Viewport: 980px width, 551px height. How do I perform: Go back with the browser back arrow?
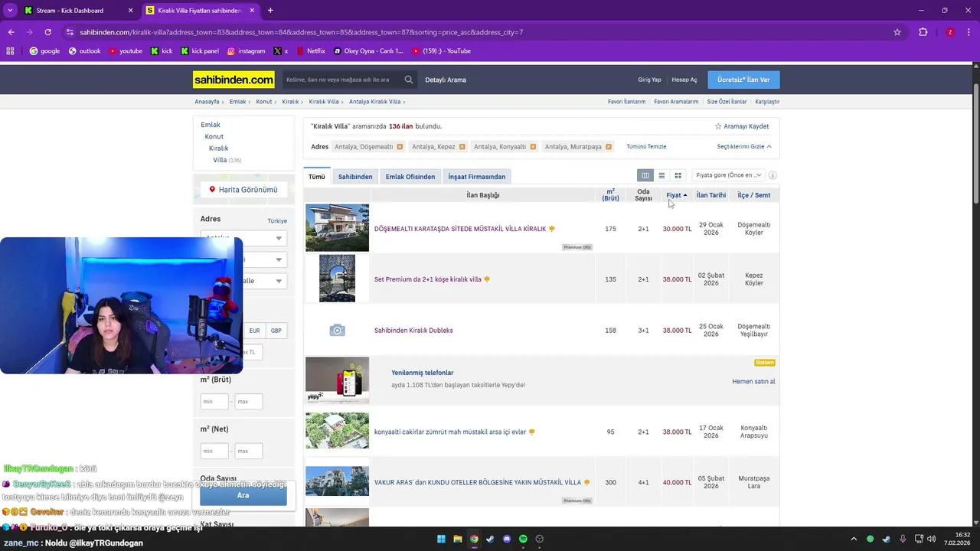pyautogui.click(x=11, y=32)
